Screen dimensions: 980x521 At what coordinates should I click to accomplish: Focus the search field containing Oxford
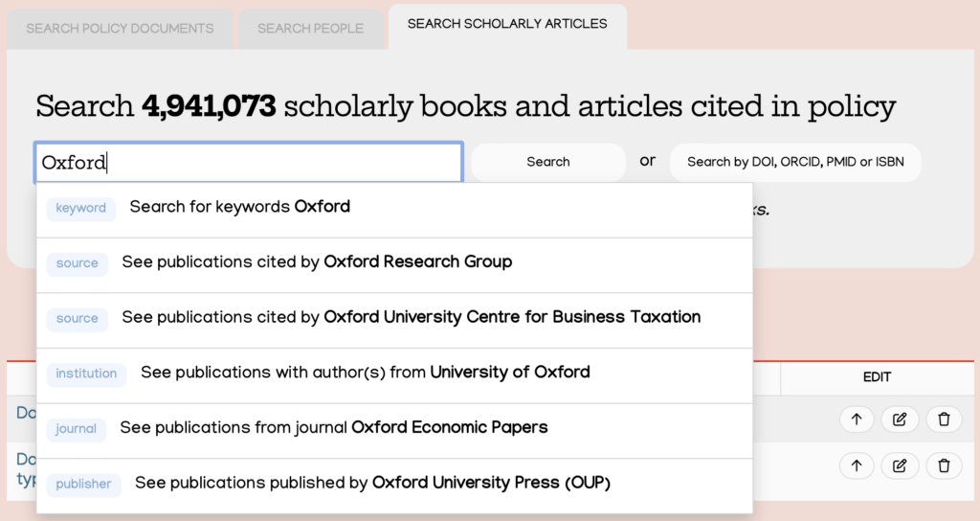[x=249, y=163]
